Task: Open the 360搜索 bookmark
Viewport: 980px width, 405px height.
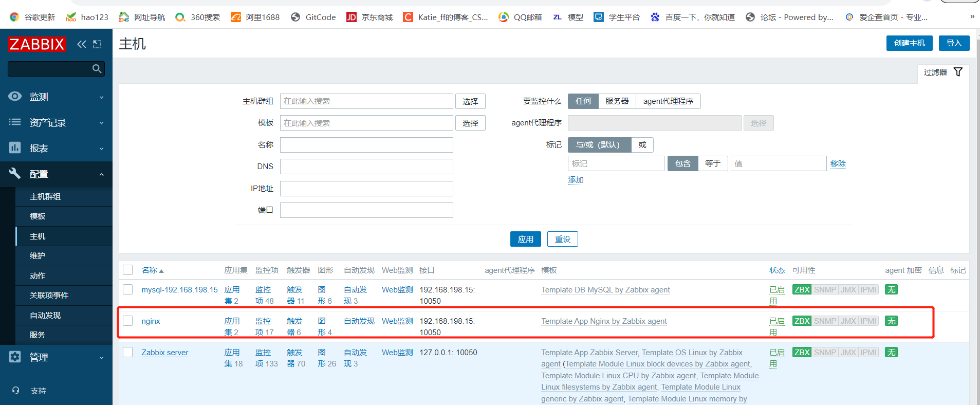Action: 198,17
